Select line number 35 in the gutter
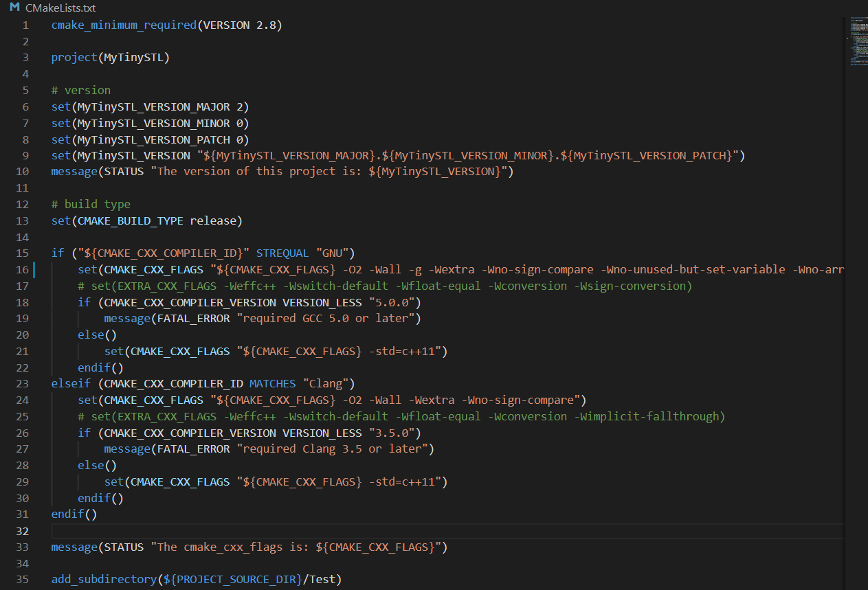The image size is (868, 590). click(22, 580)
